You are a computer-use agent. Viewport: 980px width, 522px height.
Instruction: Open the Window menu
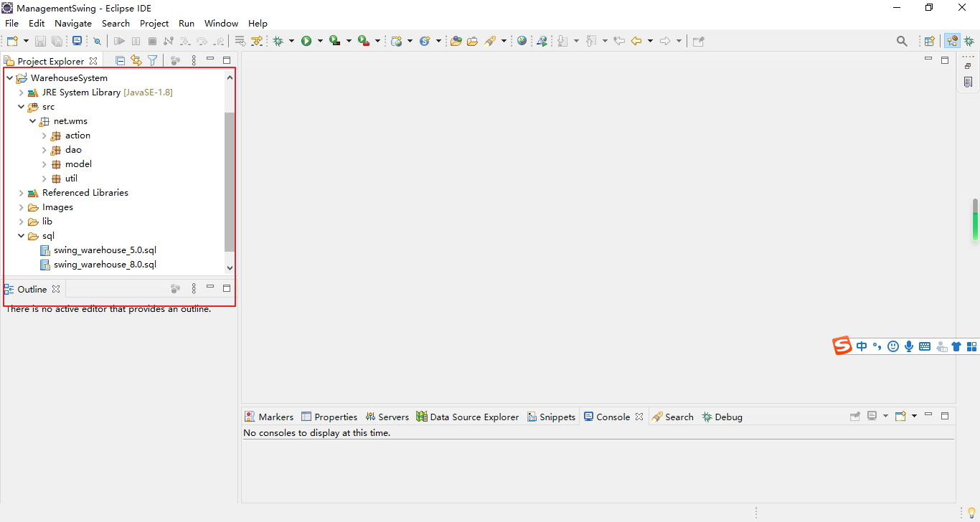[221, 24]
